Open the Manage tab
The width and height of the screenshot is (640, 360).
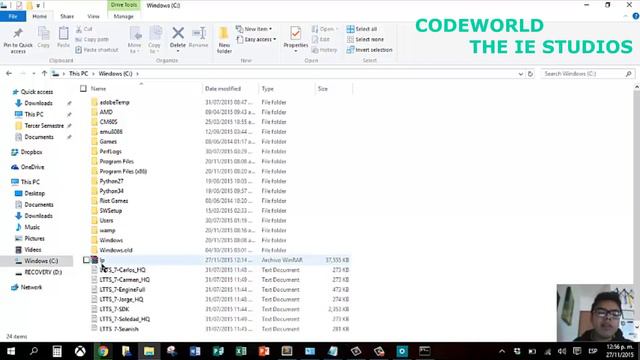[x=124, y=16]
